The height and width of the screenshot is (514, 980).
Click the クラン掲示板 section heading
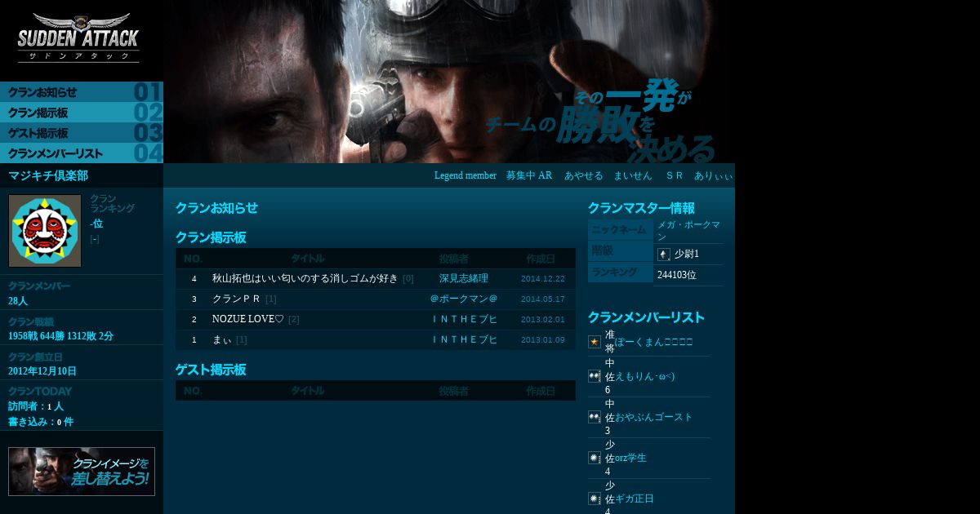point(211,237)
